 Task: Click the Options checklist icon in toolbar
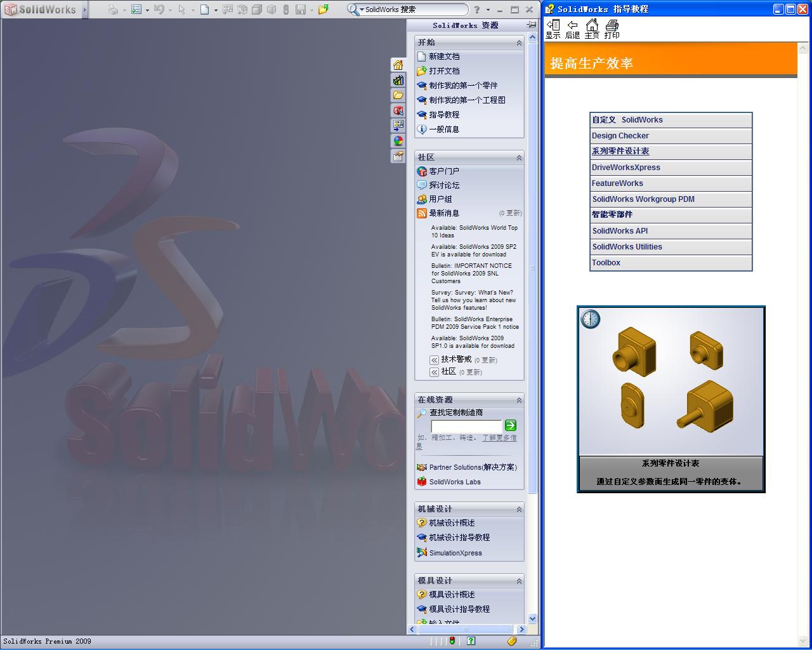pos(136,10)
